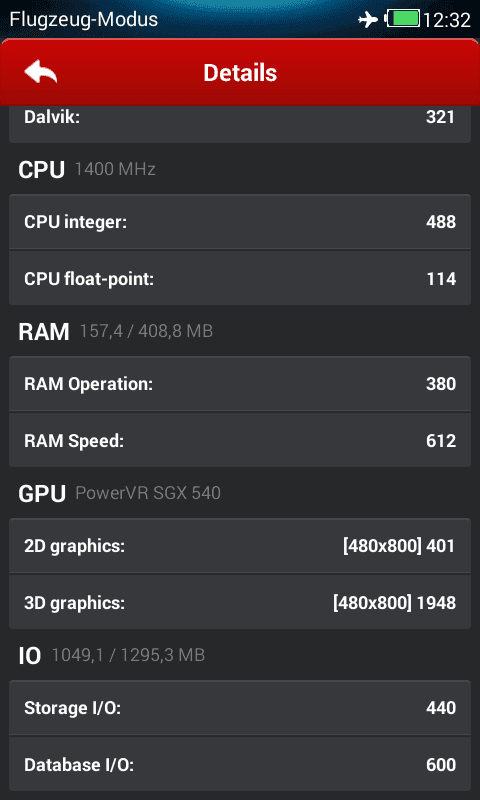This screenshot has width=480, height=800.
Task: Tap the battery indicator icon
Action: point(402,19)
